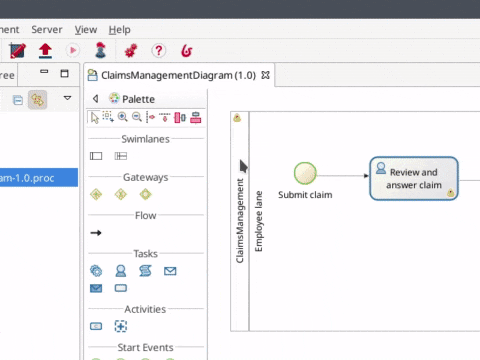Toggle the Flow palette section
The height and width of the screenshot is (360, 480).
click(x=146, y=215)
